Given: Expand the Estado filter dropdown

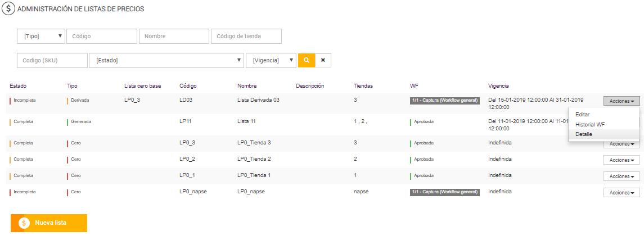Looking at the screenshot, I should coord(166,60).
